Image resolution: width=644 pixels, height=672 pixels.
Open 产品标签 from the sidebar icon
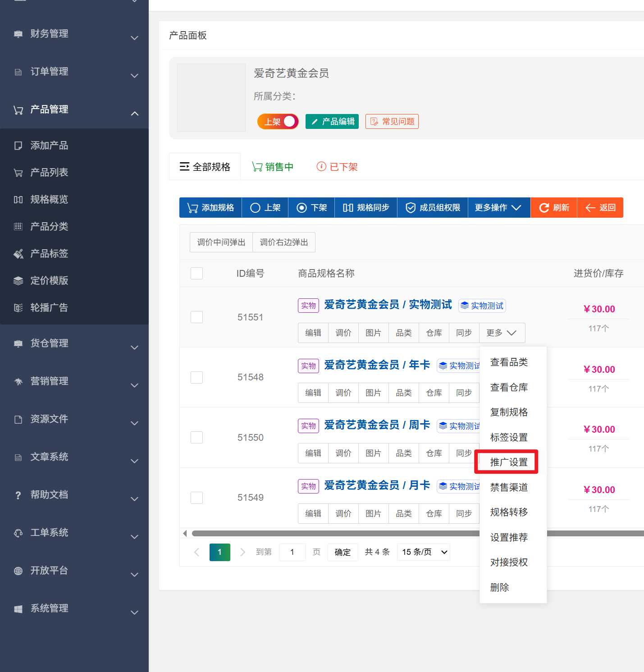click(18, 254)
